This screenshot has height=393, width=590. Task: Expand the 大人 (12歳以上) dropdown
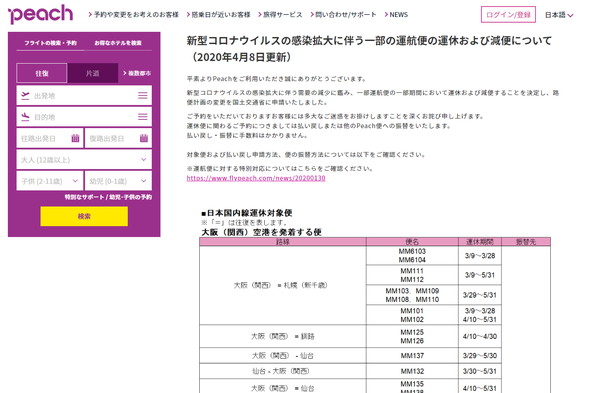[84, 160]
